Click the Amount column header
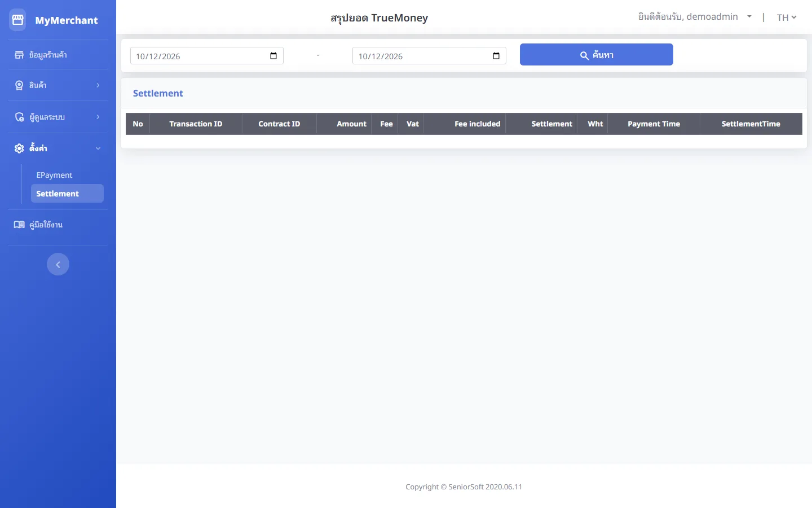The height and width of the screenshot is (508, 812). tap(345, 124)
